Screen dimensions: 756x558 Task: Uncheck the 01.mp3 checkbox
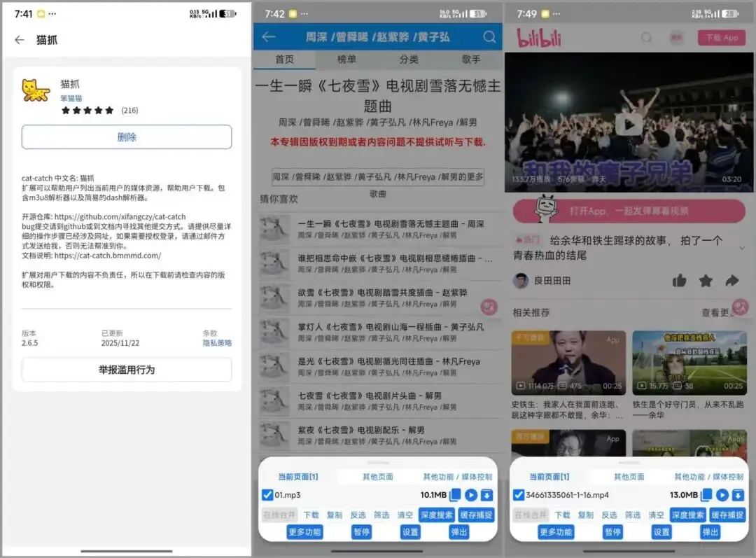click(x=267, y=495)
